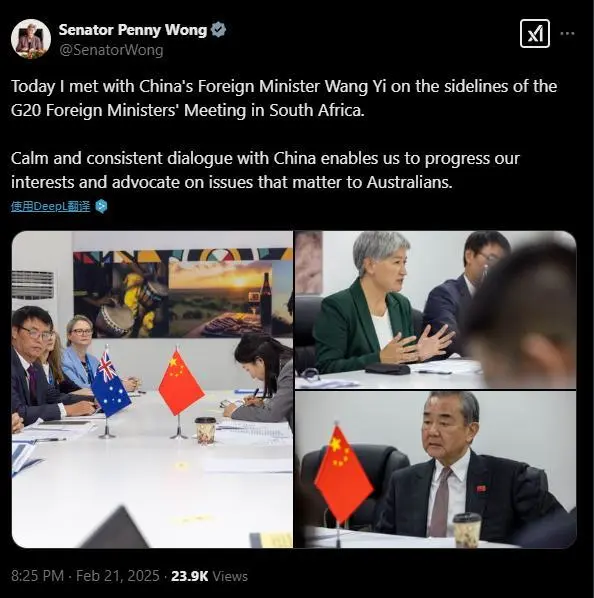This screenshot has height=598, width=594.
Task: Open left photo showing meeting table flags
Action: [152, 389]
